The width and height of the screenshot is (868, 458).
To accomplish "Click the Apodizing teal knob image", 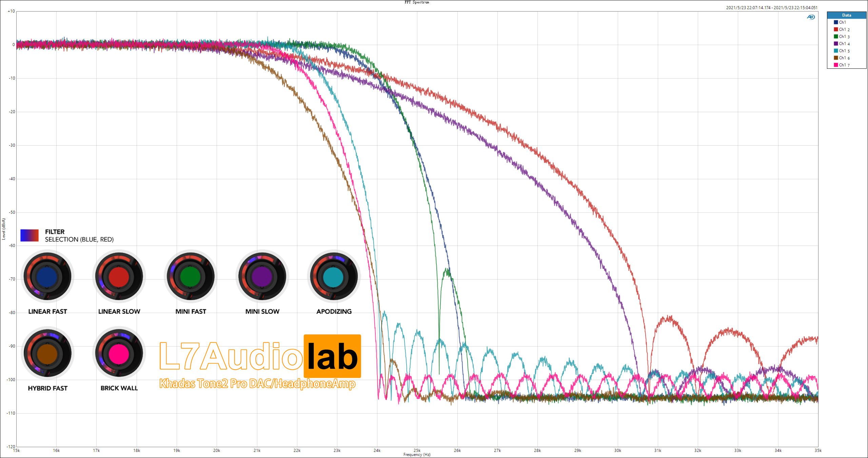I will point(334,276).
